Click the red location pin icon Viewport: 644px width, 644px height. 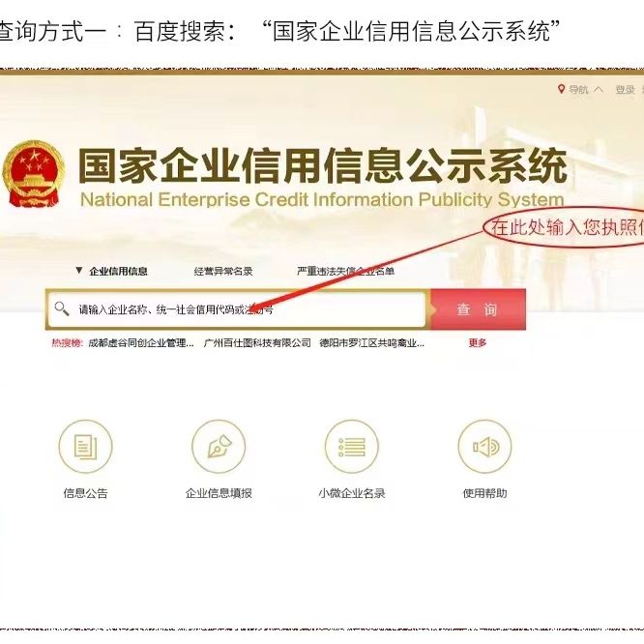click(561, 89)
